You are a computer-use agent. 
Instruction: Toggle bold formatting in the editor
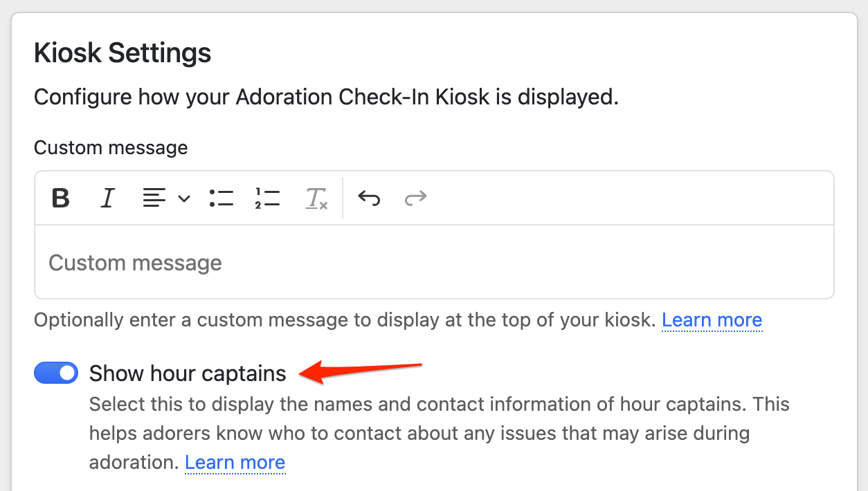click(x=61, y=198)
